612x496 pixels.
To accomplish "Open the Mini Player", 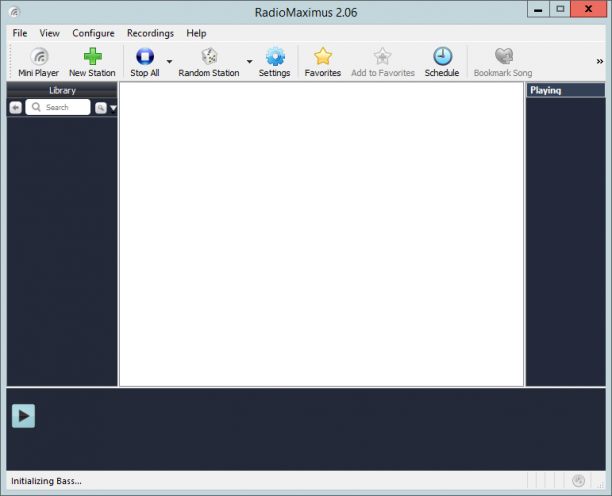I will (x=38, y=62).
